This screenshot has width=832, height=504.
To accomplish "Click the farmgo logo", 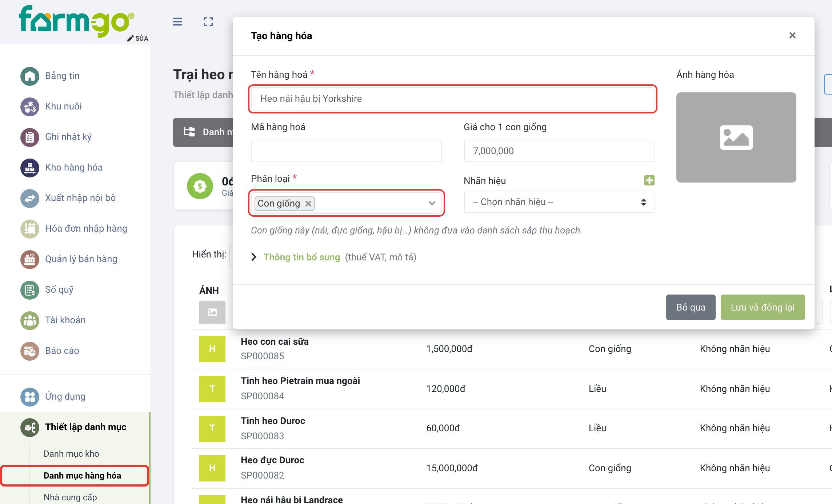I will pyautogui.click(x=76, y=21).
